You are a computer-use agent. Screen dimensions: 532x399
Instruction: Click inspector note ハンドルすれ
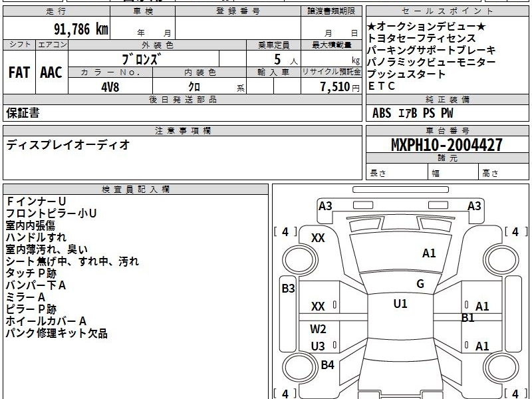coord(36,237)
